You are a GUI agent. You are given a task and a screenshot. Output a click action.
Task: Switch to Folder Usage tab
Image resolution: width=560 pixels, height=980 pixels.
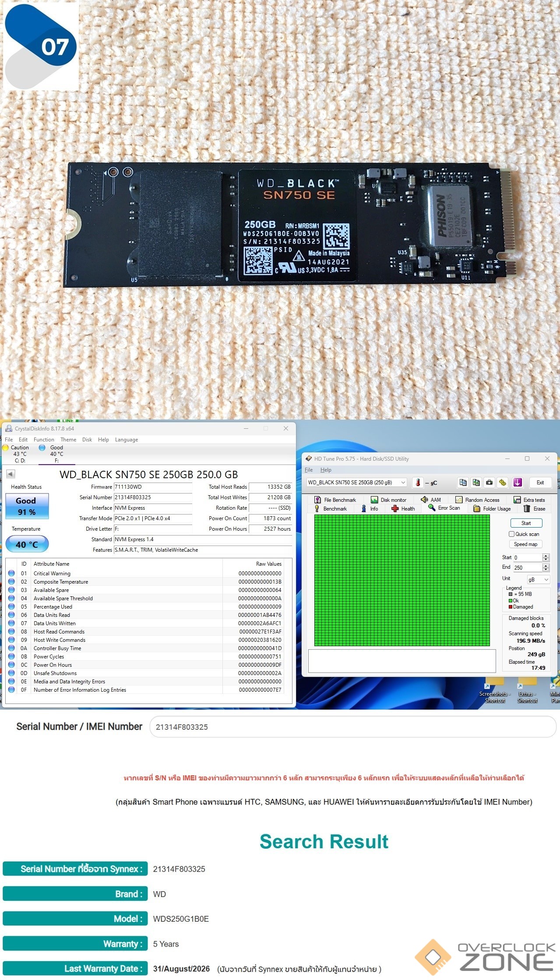point(492,508)
